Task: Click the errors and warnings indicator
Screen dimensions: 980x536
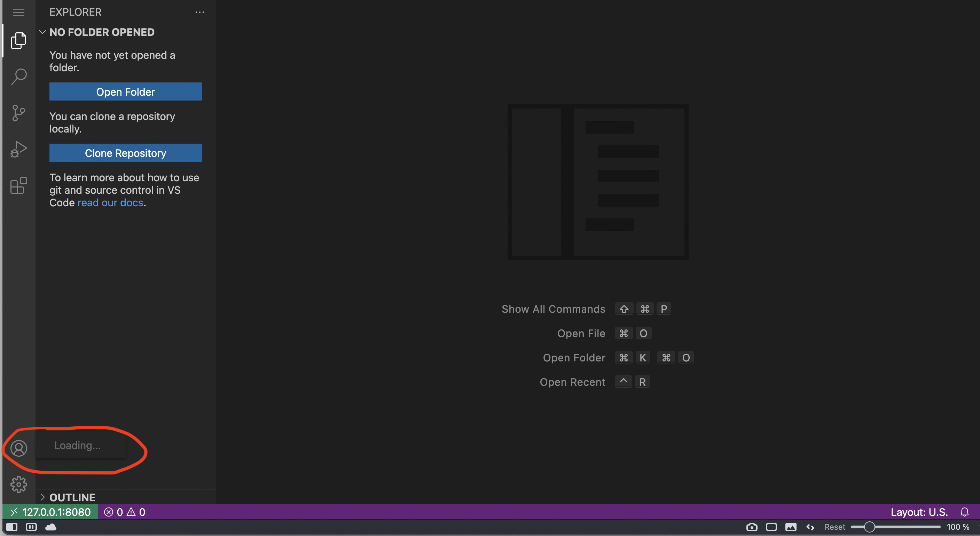Action: (x=124, y=512)
